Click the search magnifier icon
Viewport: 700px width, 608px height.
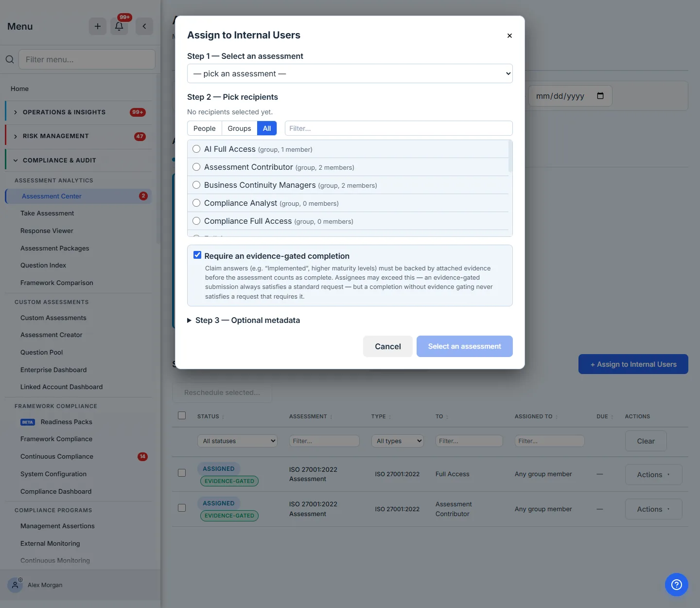click(10, 59)
